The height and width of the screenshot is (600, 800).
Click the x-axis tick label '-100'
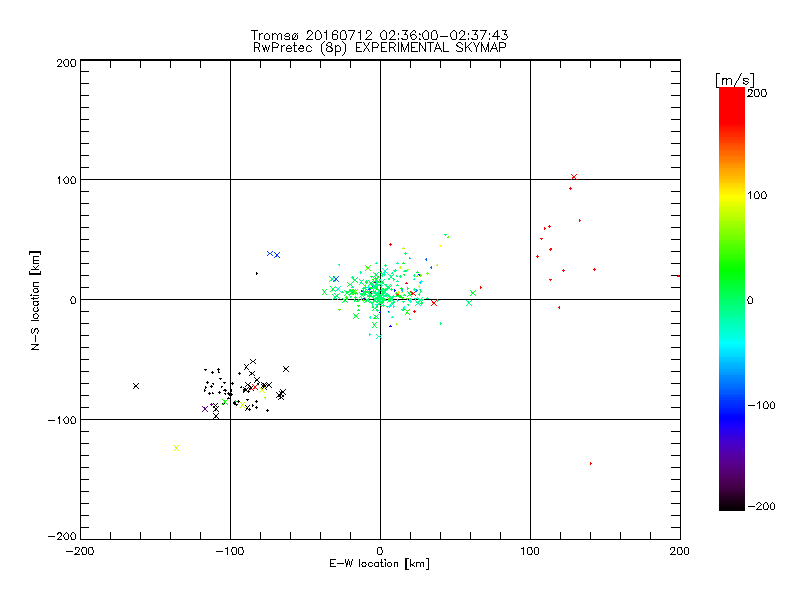click(x=230, y=552)
